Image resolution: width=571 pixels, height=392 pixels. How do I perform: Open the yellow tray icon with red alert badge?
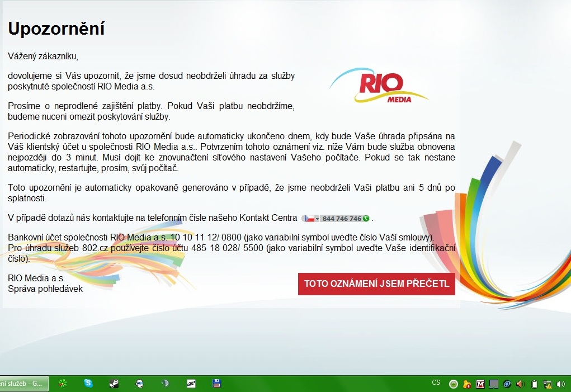pos(467,384)
